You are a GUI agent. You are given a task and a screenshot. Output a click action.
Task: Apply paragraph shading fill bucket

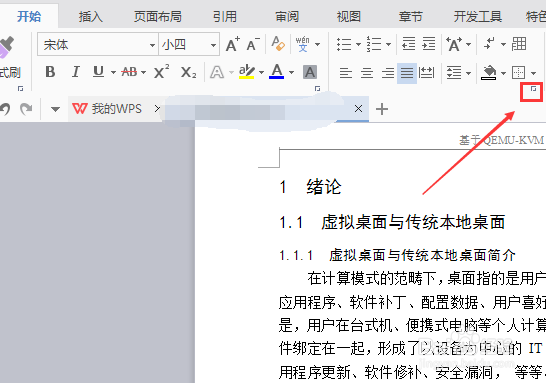pos(489,72)
